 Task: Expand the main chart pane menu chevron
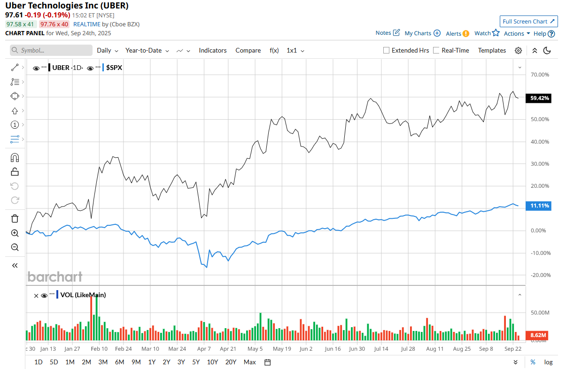(x=520, y=67)
